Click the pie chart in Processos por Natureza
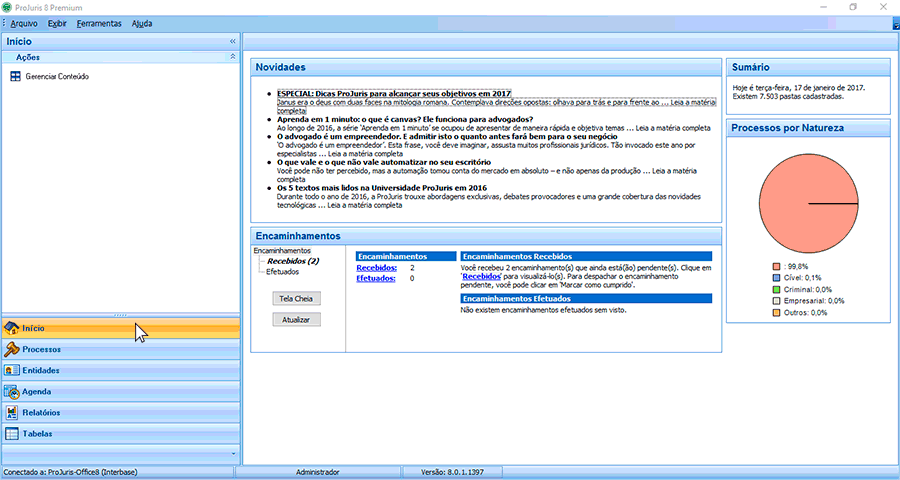Viewport: 900px width, 480px height. click(809, 203)
